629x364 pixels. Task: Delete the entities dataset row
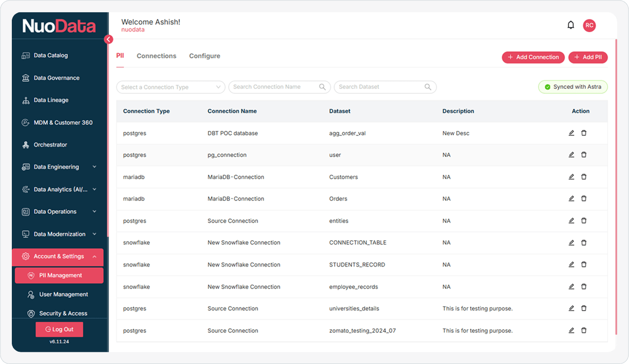[584, 220]
